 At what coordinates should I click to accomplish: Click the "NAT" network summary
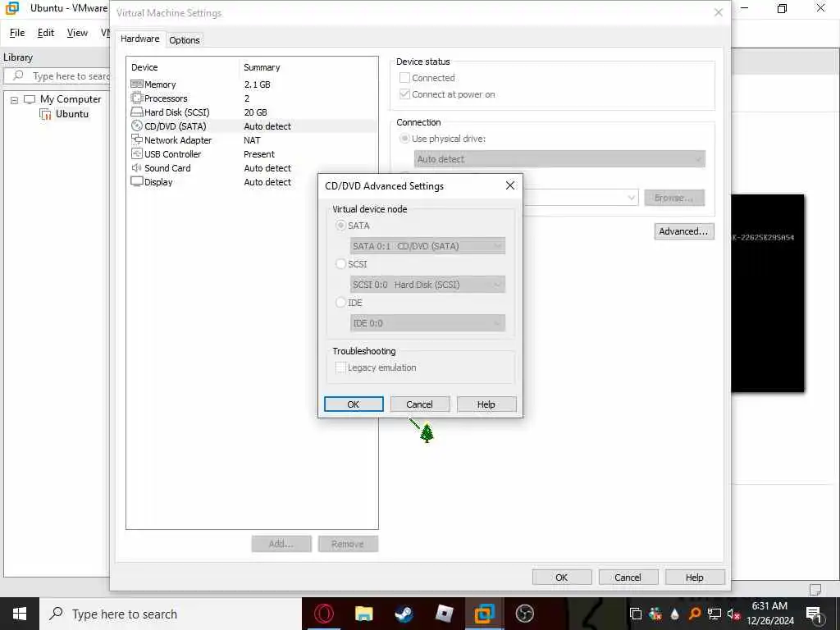pos(252,140)
